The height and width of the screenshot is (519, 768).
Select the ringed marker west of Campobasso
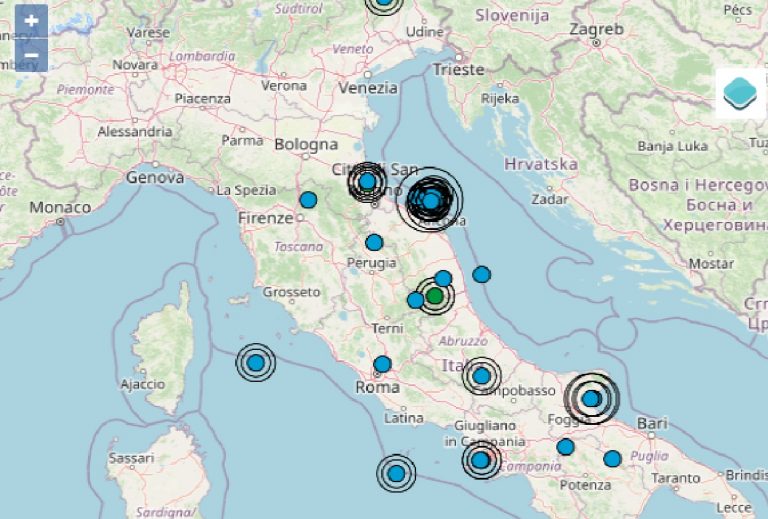(x=481, y=376)
